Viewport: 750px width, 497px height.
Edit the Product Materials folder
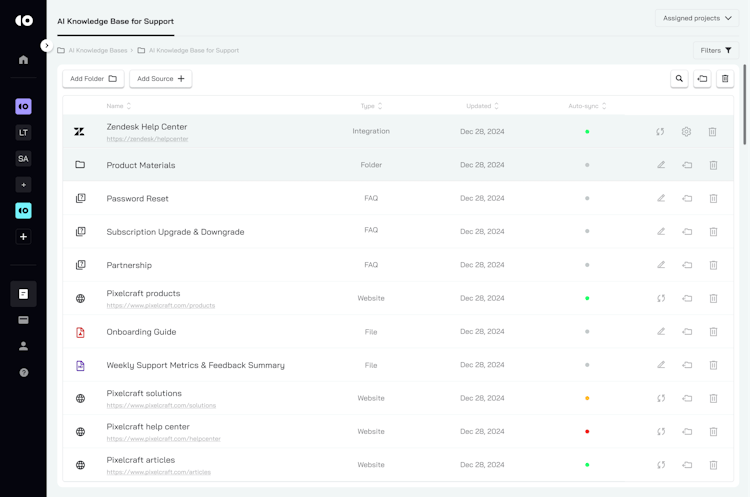pos(660,165)
